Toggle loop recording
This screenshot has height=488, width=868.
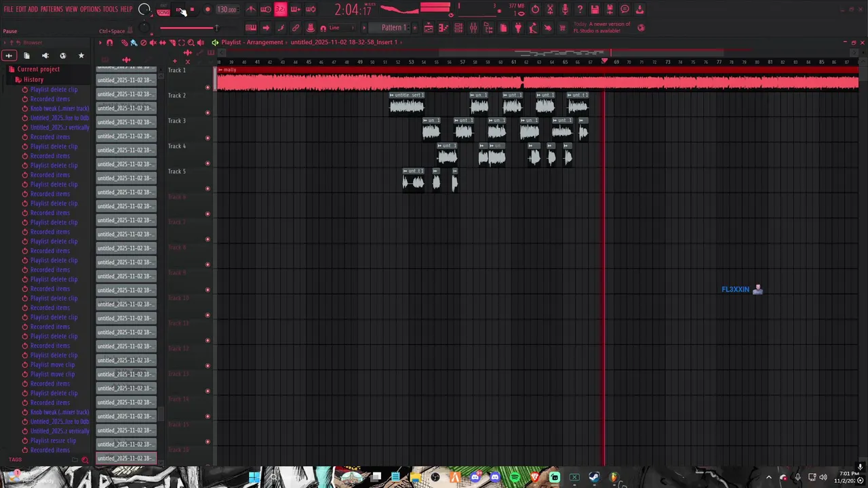coord(310,9)
